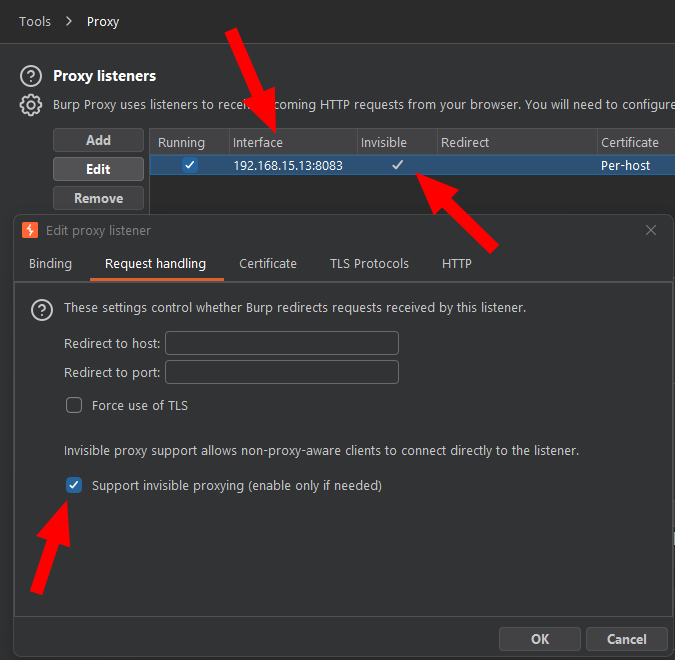Open the TLS Protocols tab
Screen dimensions: 675x660
point(369,263)
